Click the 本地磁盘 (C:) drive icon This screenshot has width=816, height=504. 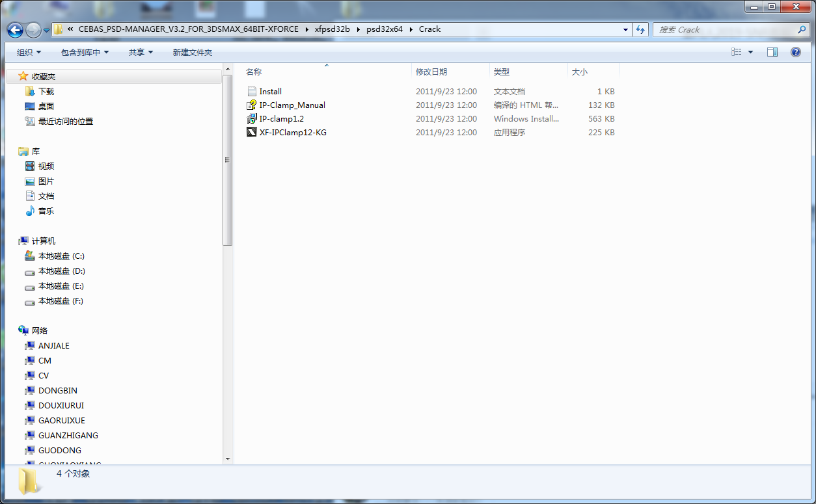pos(30,256)
